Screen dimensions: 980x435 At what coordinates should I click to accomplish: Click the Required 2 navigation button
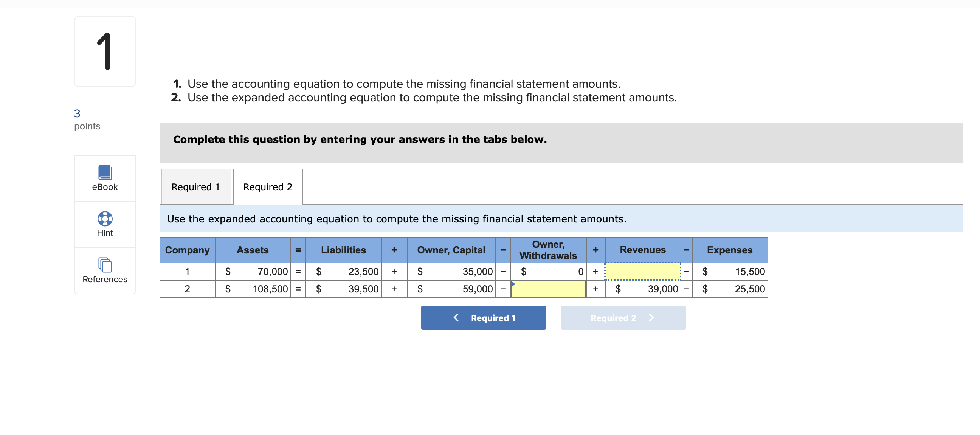(623, 317)
